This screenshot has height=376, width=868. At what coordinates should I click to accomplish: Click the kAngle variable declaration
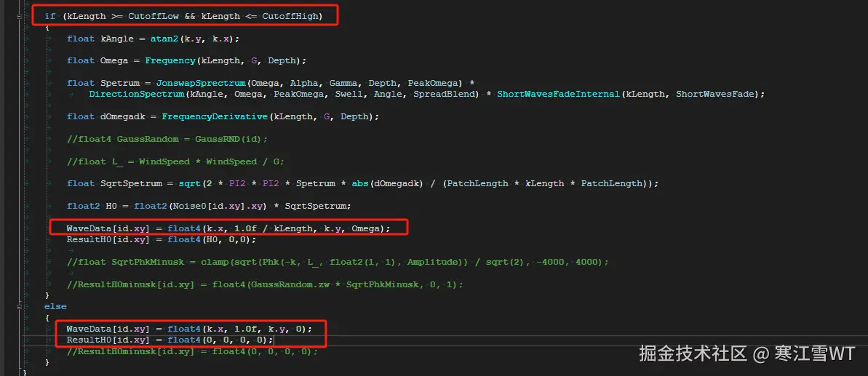click(117, 39)
